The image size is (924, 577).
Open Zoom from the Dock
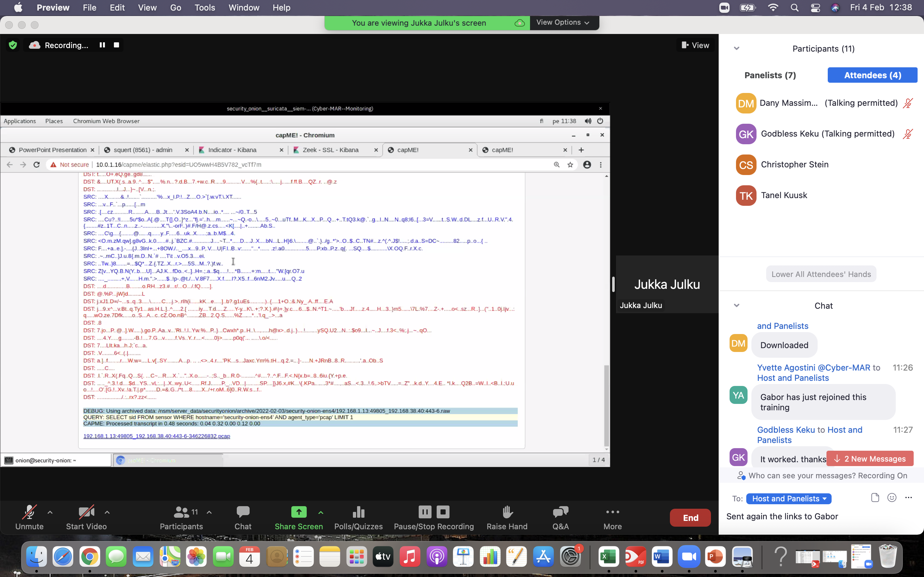[x=689, y=557]
